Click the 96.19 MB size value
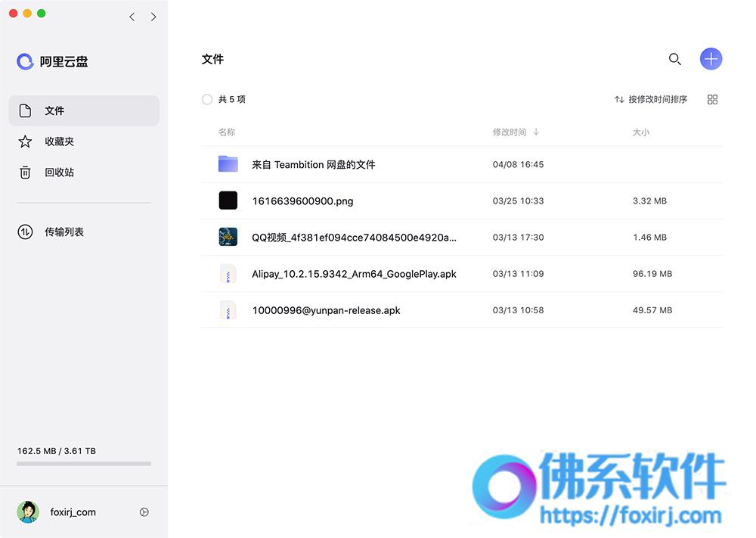756x538 pixels. click(652, 274)
